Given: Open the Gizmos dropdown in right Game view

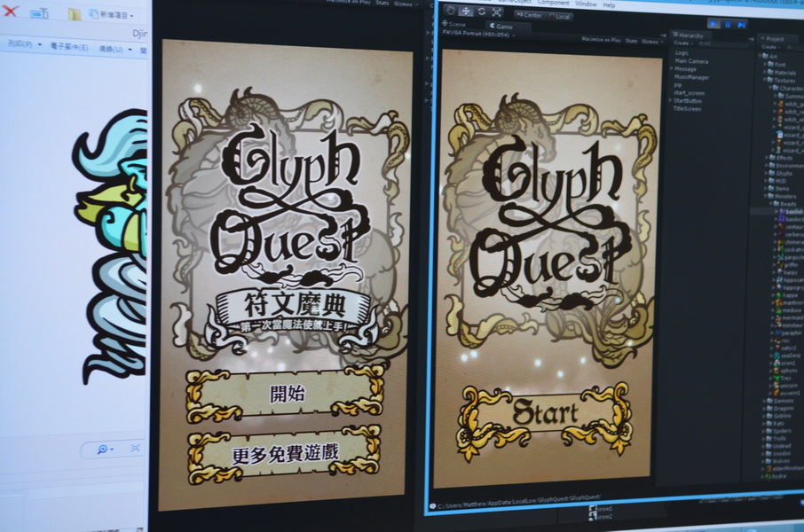Looking at the screenshot, I should click(x=651, y=41).
